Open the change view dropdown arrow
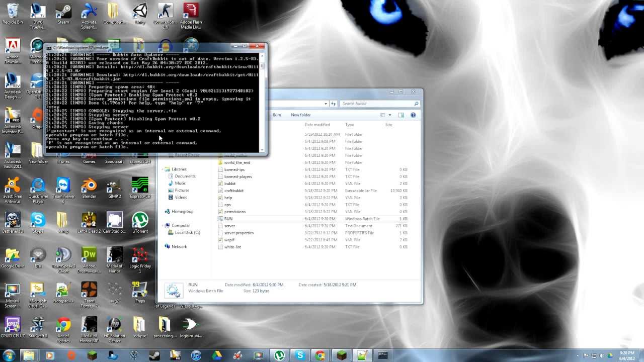Viewport: 644px width, 362px height. point(390,115)
